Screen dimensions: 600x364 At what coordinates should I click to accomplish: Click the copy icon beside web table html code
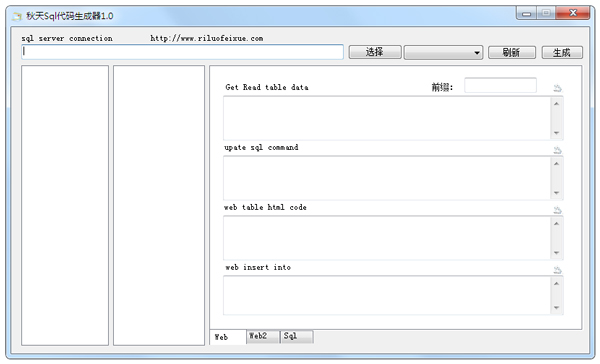pos(558,210)
